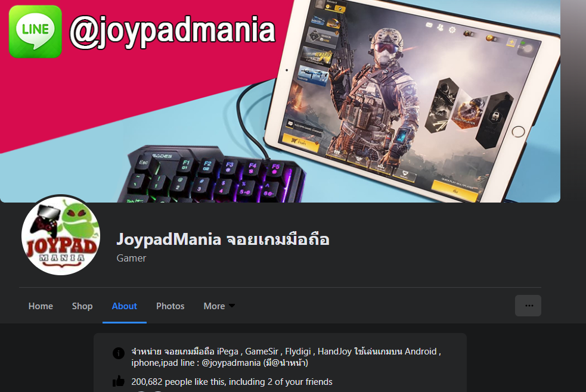Open the Shop tab
Screen dimensions: 586x392
82,306
